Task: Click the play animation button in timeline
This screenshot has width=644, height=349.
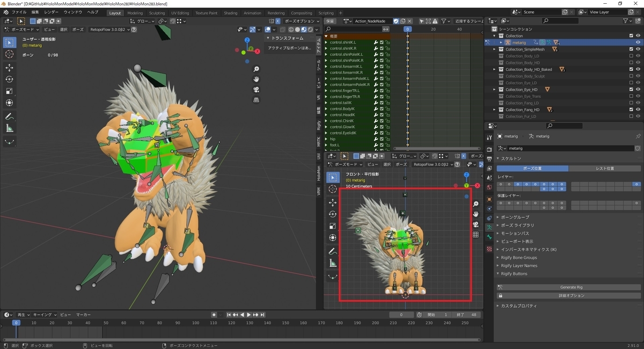Action: (x=249, y=315)
